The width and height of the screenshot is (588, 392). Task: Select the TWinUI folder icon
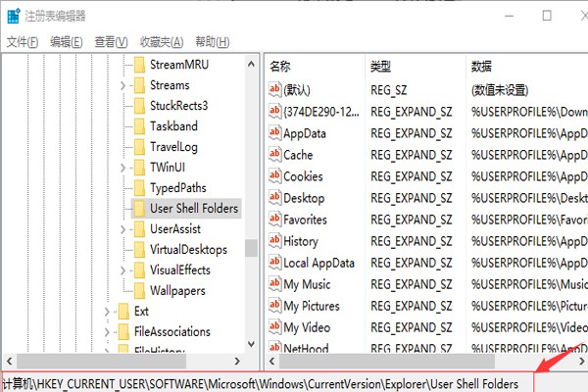(x=139, y=168)
